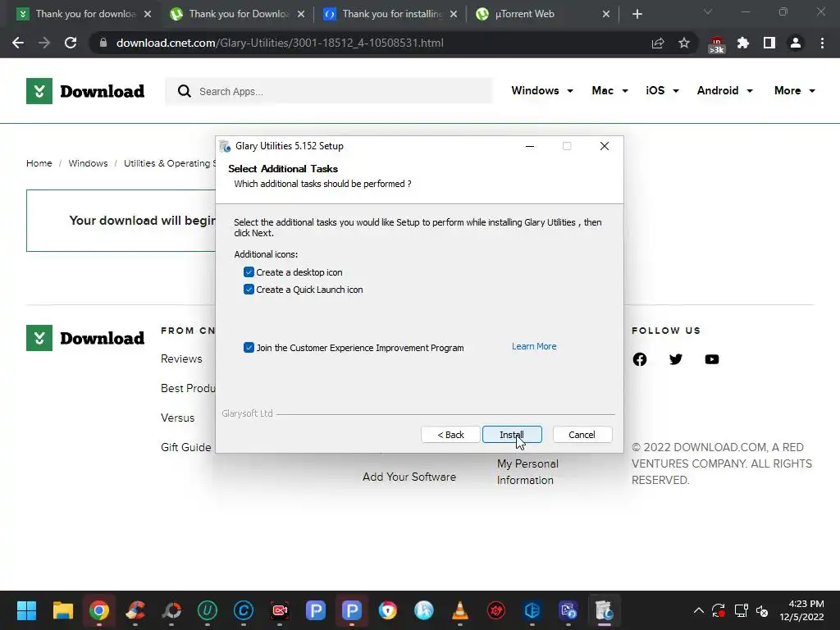
Task: Cancel the Glary Utilities setup
Action: pyautogui.click(x=582, y=435)
